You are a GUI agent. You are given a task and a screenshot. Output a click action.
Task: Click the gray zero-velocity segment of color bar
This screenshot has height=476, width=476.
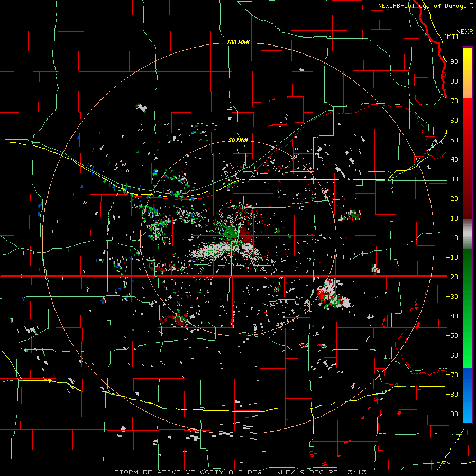(x=467, y=234)
